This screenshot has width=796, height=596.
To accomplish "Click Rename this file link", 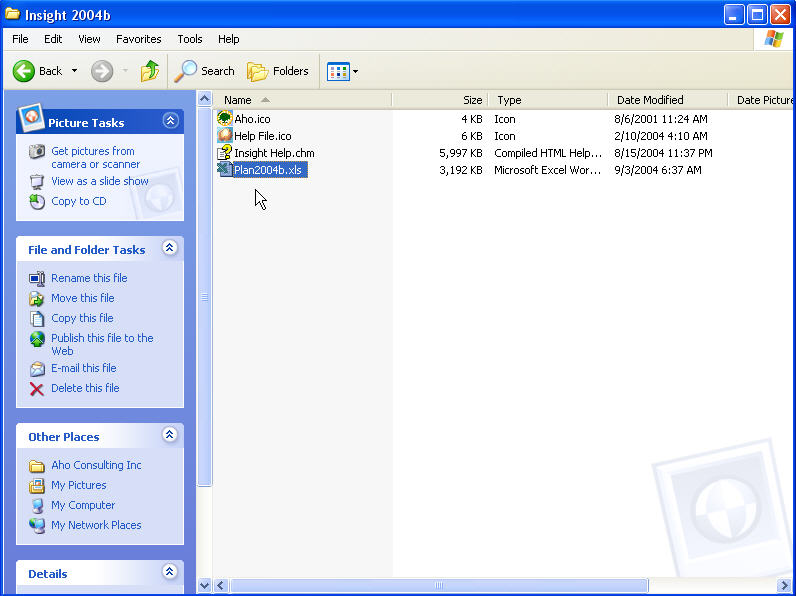I will (x=89, y=278).
